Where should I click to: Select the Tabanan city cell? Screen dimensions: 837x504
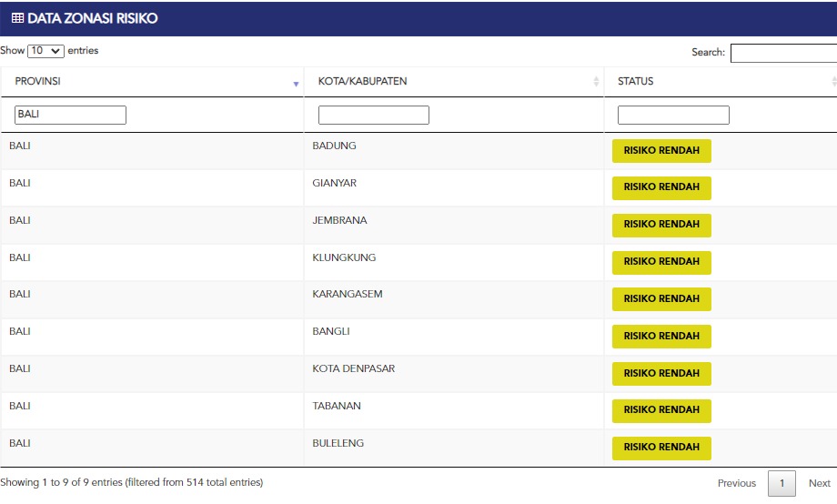tap(337, 406)
